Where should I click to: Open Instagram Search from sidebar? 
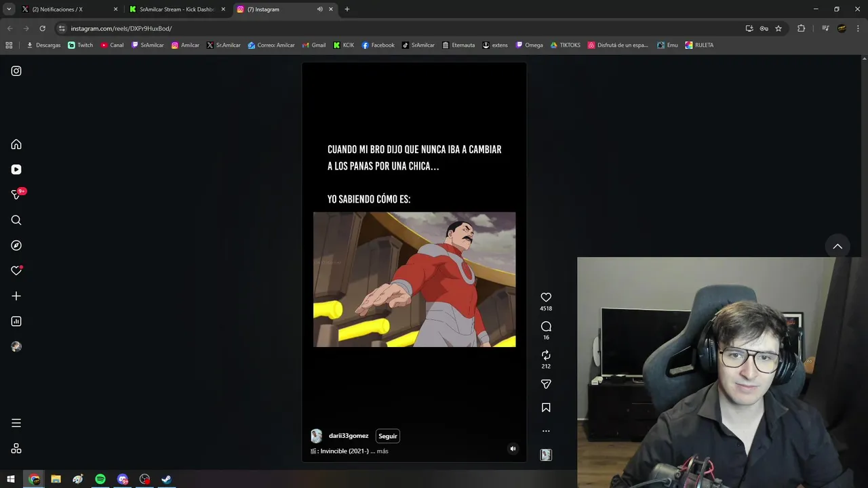[x=16, y=220]
